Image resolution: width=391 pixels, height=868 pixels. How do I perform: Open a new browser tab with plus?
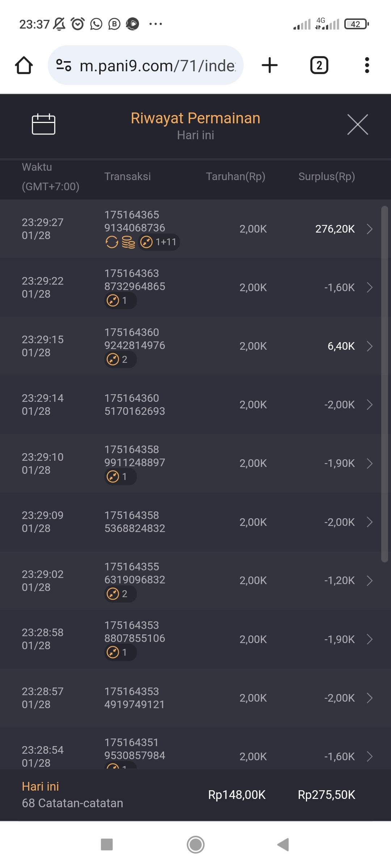pos(270,65)
